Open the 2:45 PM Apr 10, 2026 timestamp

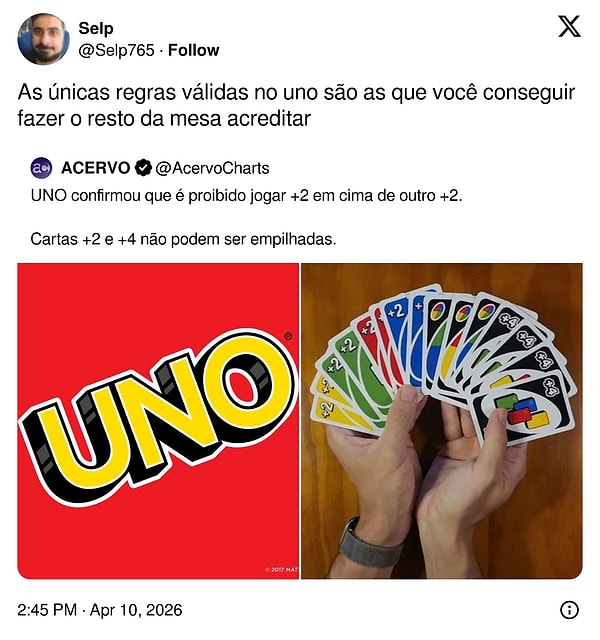point(100,610)
